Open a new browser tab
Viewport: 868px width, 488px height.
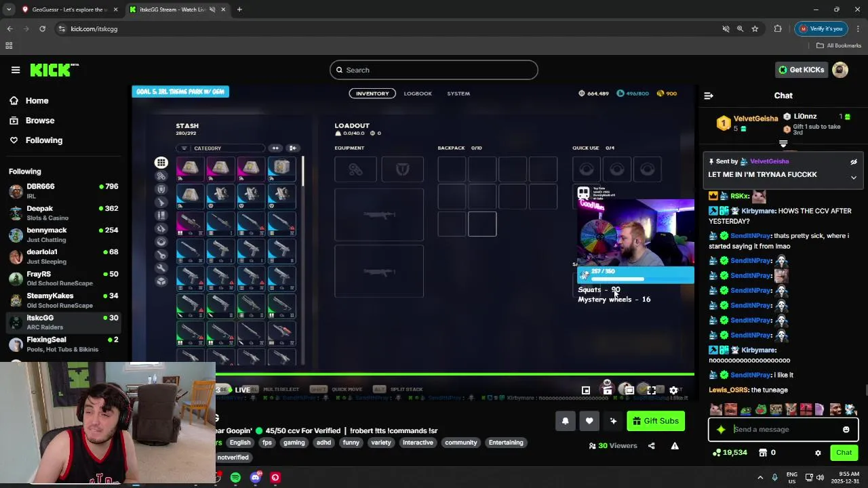click(x=239, y=9)
